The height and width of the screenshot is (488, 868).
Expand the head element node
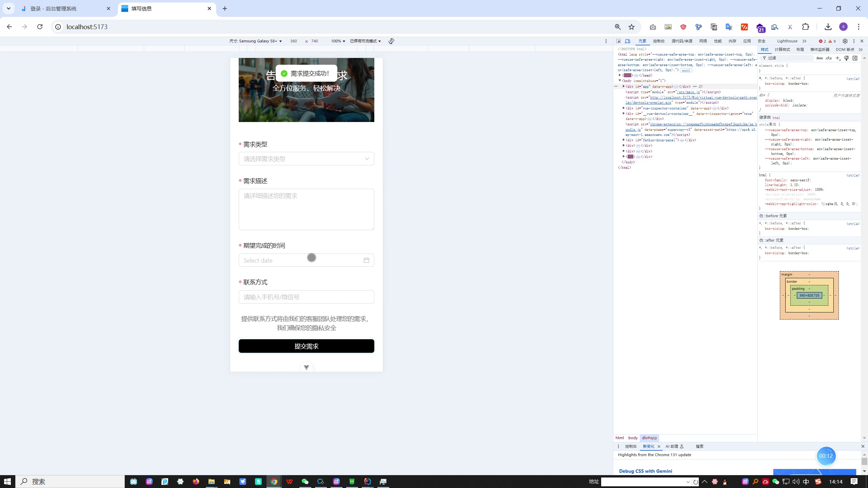click(620, 75)
